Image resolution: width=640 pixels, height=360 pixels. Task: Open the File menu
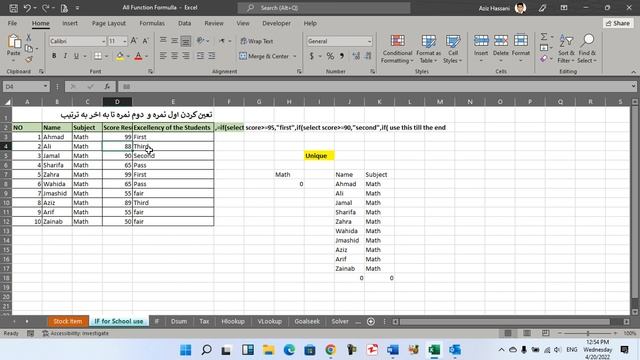pyautogui.click(x=12, y=23)
